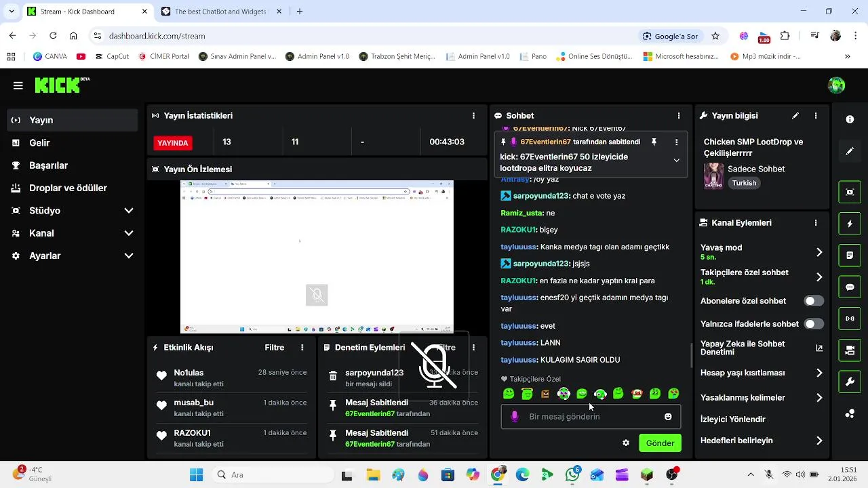Expand the Stüdyo sidebar section
The height and width of the screenshot is (488, 868).
point(73,211)
